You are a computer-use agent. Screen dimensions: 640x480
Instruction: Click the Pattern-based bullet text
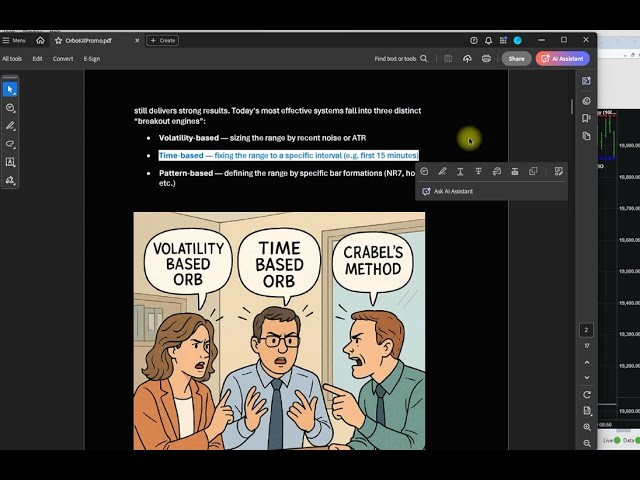click(x=287, y=178)
